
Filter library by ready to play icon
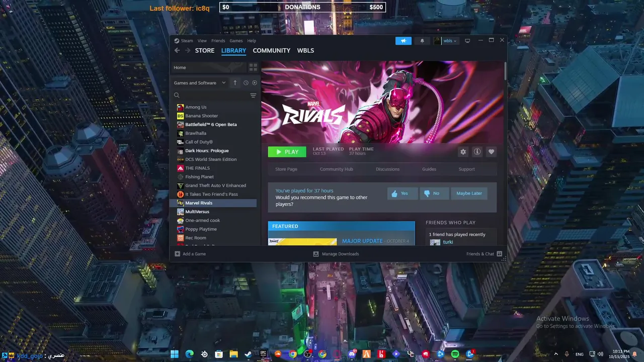coord(254,83)
